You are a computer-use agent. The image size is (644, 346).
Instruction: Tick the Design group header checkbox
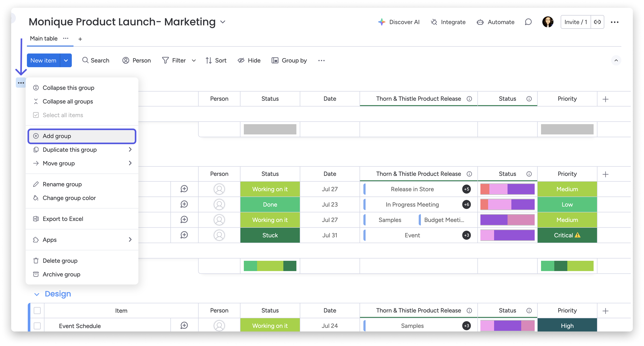tap(37, 310)
